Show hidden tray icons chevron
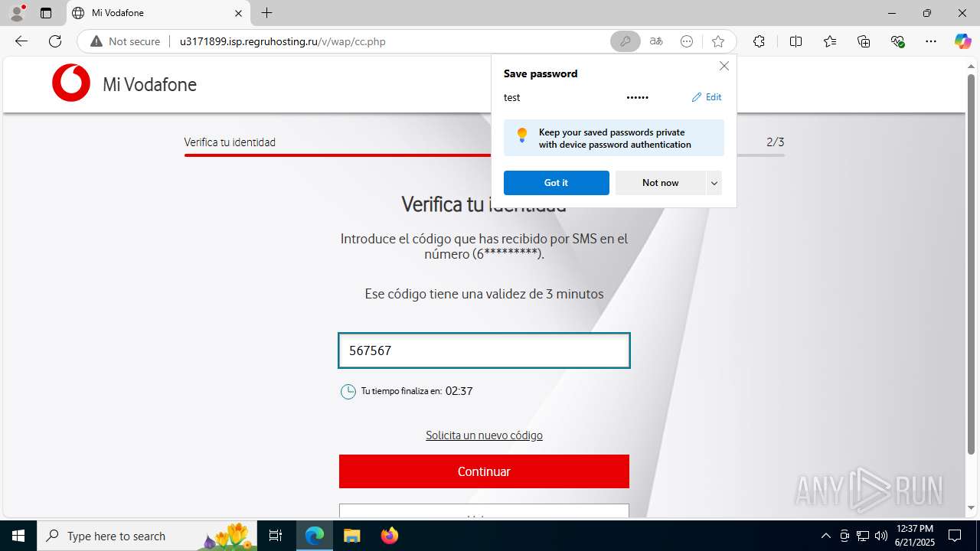The width and height of the screenshot is (980, 551). (825, 536)
